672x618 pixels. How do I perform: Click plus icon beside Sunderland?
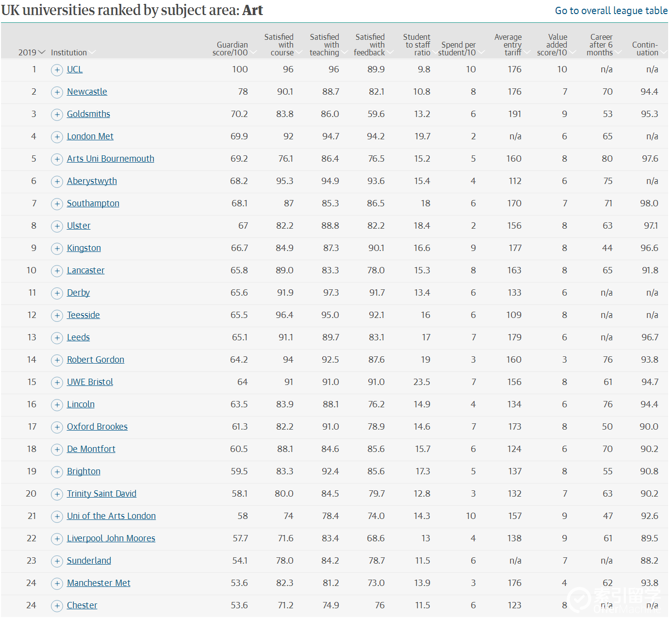57,561
